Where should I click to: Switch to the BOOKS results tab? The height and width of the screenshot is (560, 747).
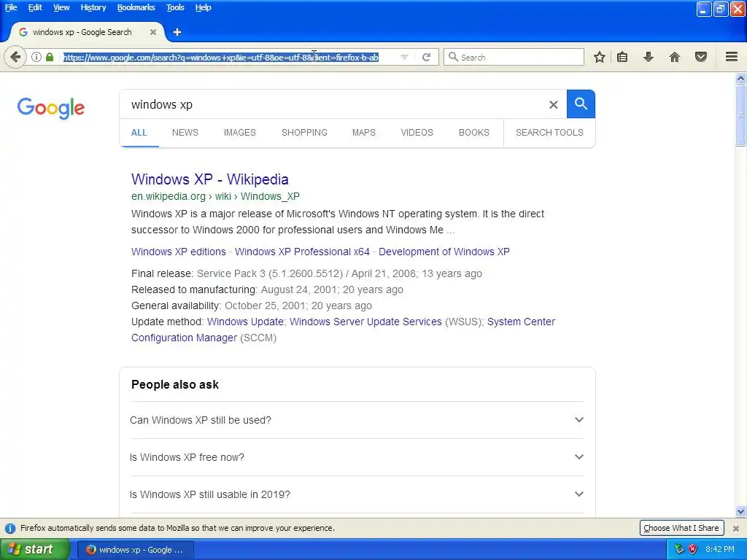pos(473,133)
